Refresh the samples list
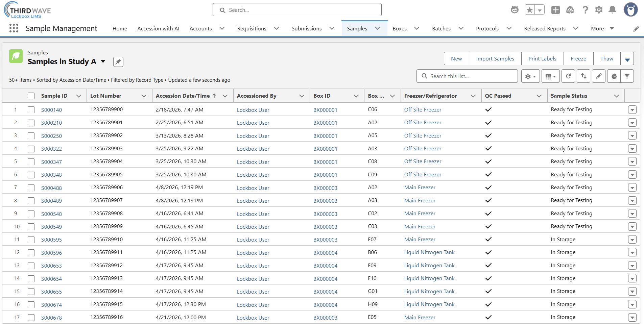The image size is (644, 324). tap(568, 76)
